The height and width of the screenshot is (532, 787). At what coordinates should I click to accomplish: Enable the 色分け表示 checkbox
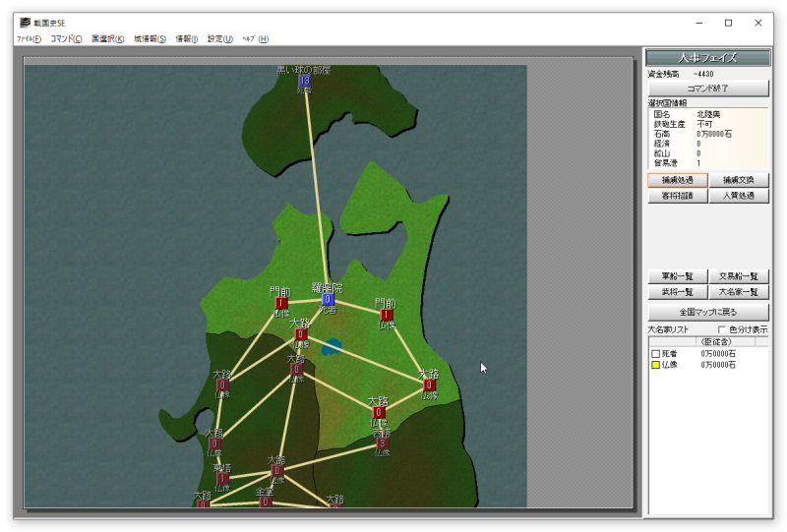pos(722,329)
